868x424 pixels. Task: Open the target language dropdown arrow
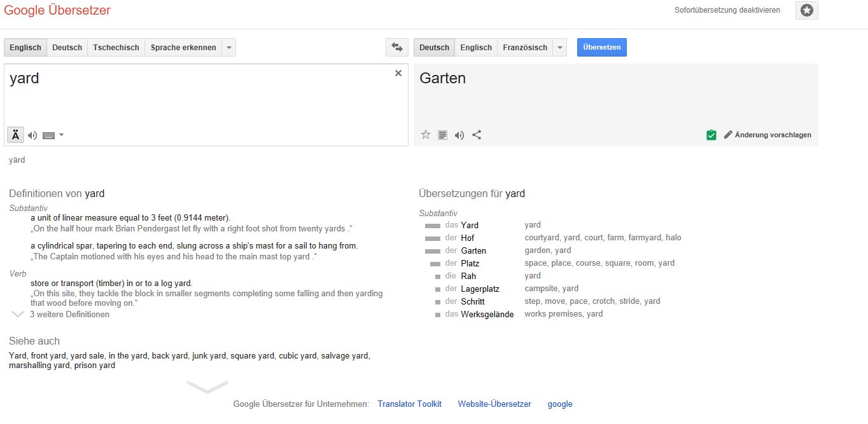click(560, 47)
